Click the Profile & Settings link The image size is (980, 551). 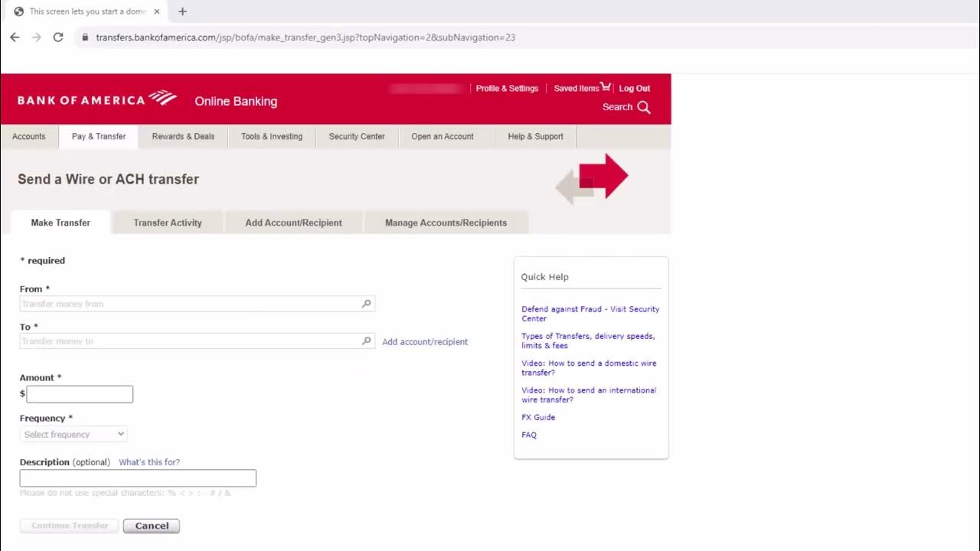tap(507, 88)
